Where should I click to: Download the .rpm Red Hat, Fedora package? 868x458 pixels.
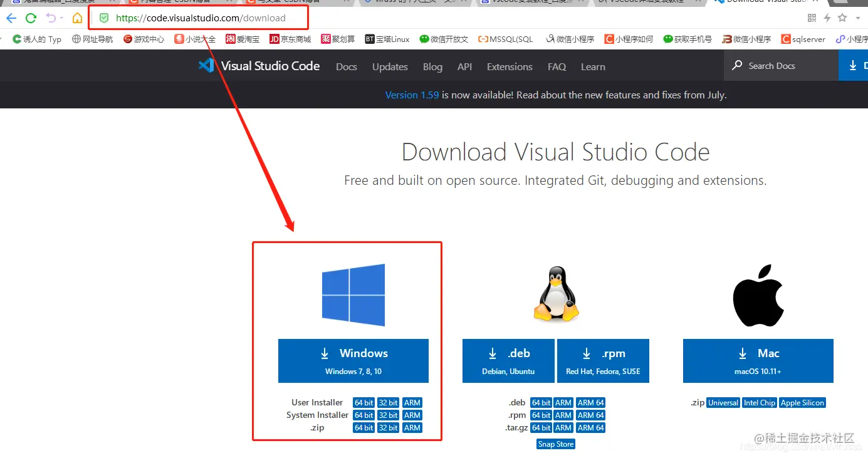pos(603,361)
